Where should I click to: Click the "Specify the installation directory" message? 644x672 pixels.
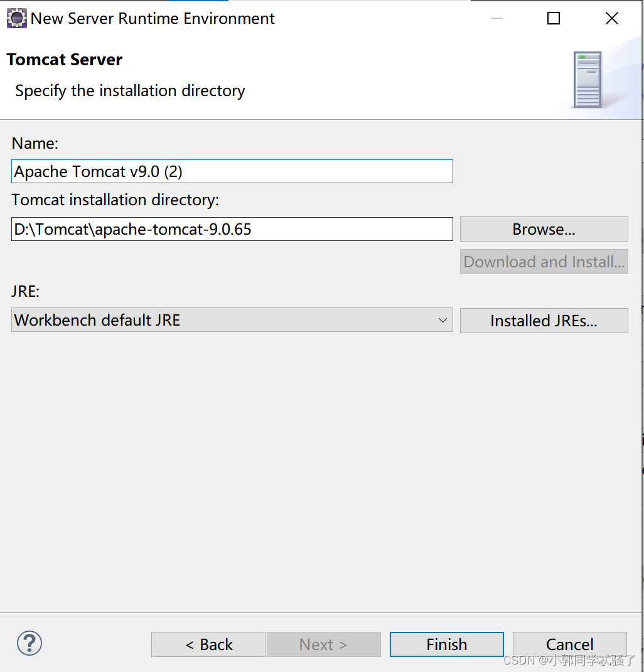(x=130, y=90)
